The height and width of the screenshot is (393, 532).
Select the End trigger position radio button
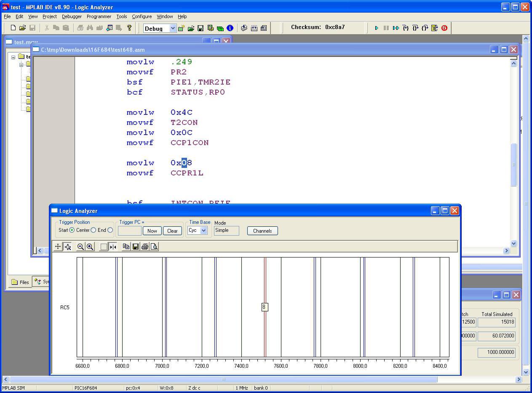coord(110,230)
